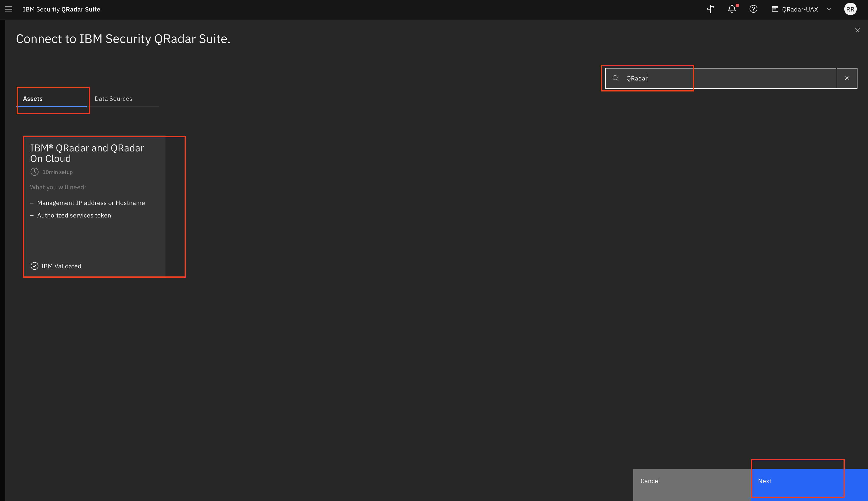
Task: Click the QRadar-UAX account icon
Action: click(775, 9)
